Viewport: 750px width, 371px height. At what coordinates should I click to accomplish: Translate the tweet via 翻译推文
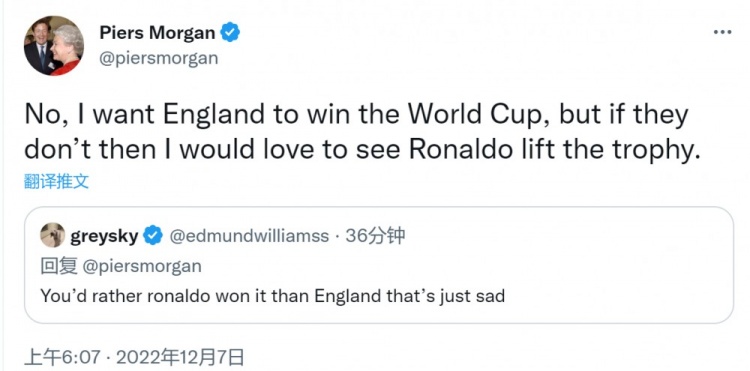pos(56,181)
